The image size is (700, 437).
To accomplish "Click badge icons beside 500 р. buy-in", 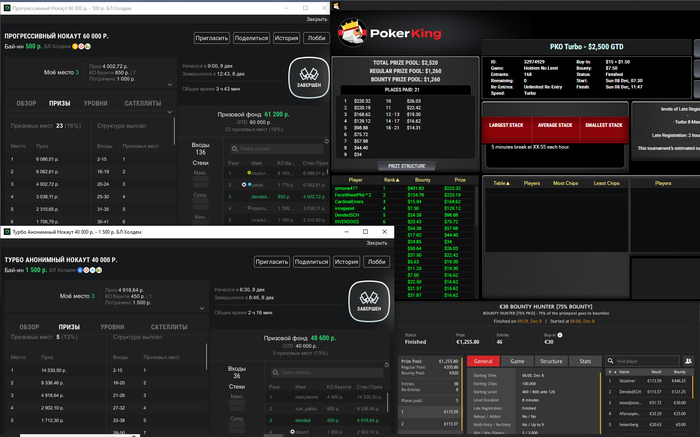I will tap(82, 46).
